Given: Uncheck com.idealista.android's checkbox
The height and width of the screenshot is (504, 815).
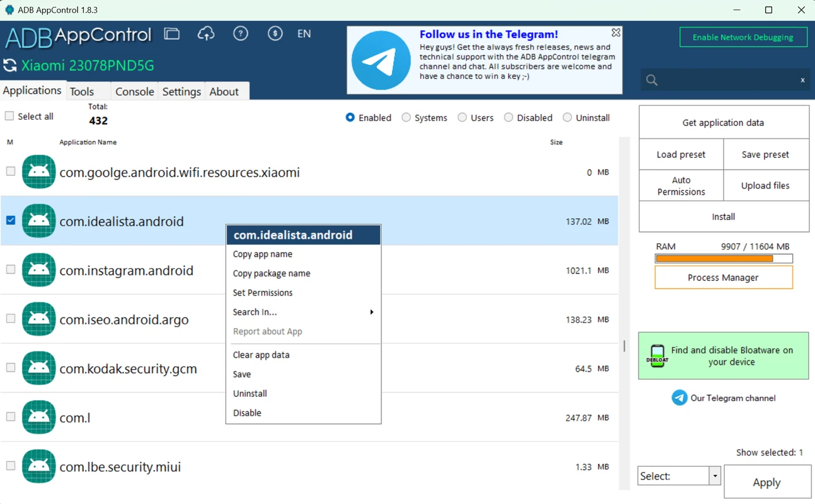Looking at the screenshot, I should tap(9, 220).
